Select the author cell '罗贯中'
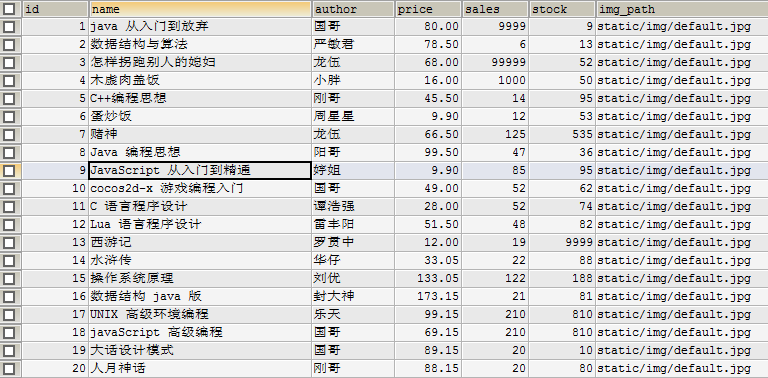 pos(353,242)
